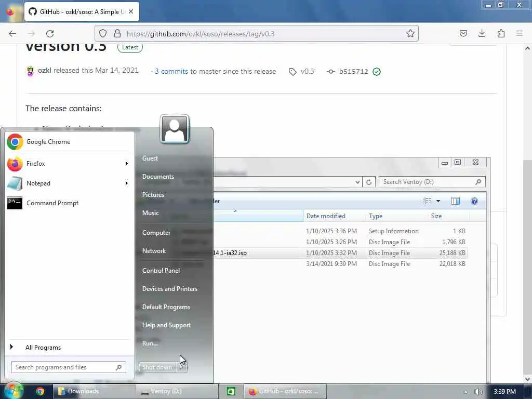The width and height of the screenshot is (532, 399).
Task: Click the Windows Start orb
Action: [x=13, y=391]
